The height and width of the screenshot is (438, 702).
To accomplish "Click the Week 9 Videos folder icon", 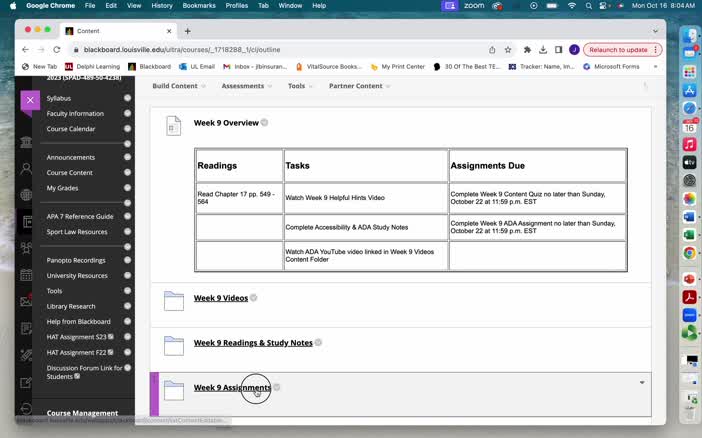I will point(174,300).
